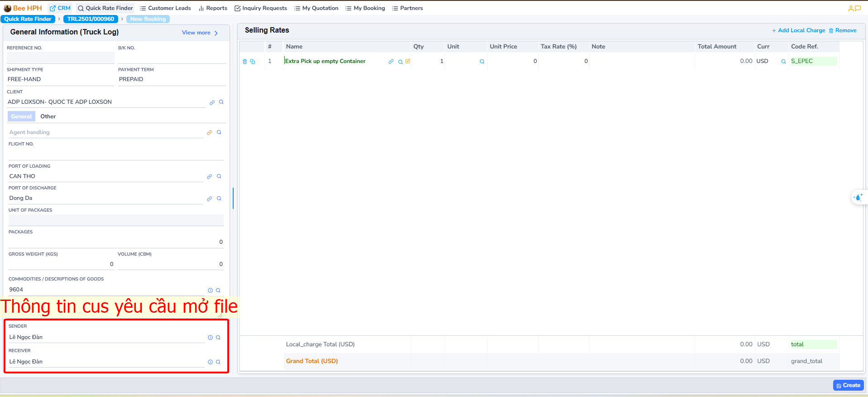Open the chat messages icon in header
The width and height of the screenshot is (868, 397).
(858, 8)
